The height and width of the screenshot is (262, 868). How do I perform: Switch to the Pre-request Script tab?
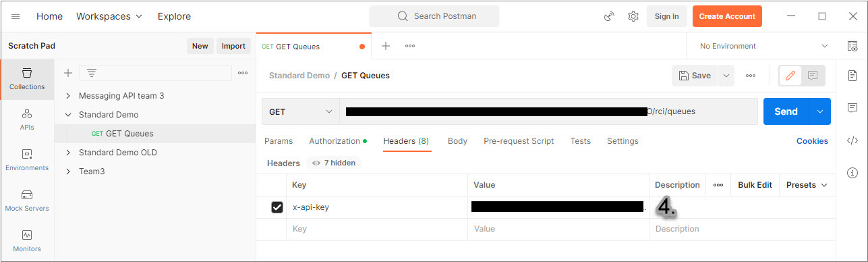(519, 141)
